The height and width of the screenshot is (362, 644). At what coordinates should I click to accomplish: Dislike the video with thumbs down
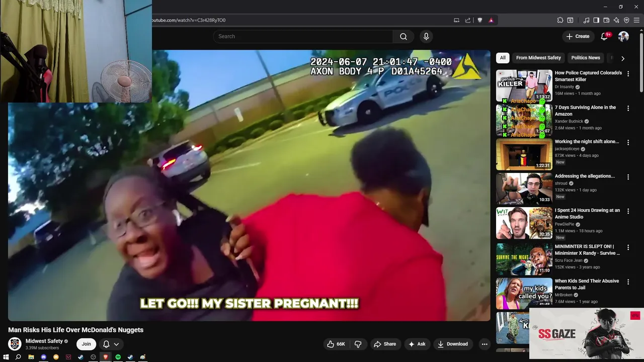pyautogui.click(x=358, y=344)
